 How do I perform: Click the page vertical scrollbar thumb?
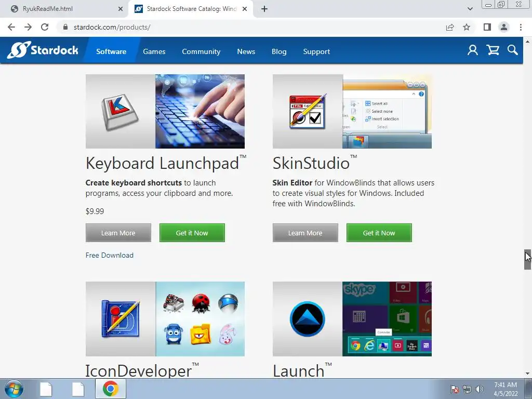tap(527, 260)
